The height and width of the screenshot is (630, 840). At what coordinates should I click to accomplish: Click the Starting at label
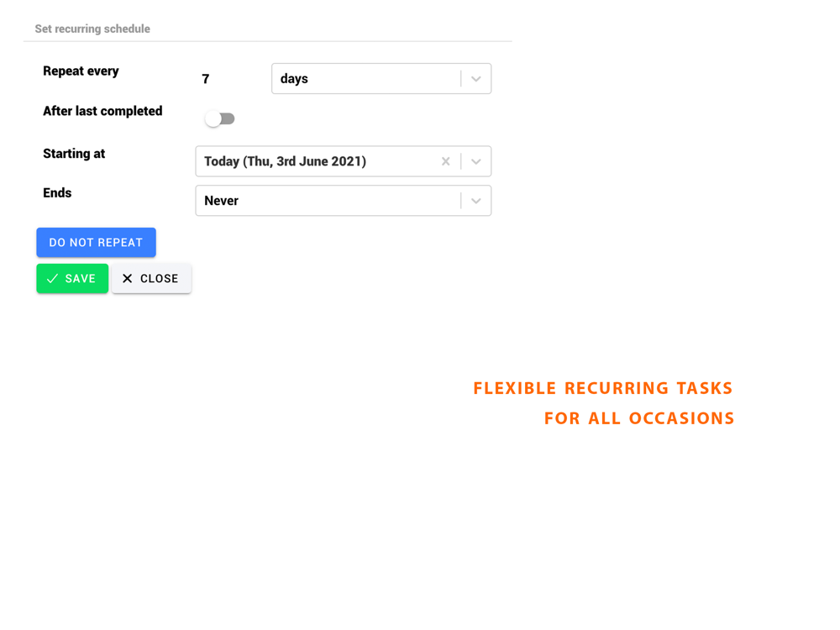click(74, 154)
